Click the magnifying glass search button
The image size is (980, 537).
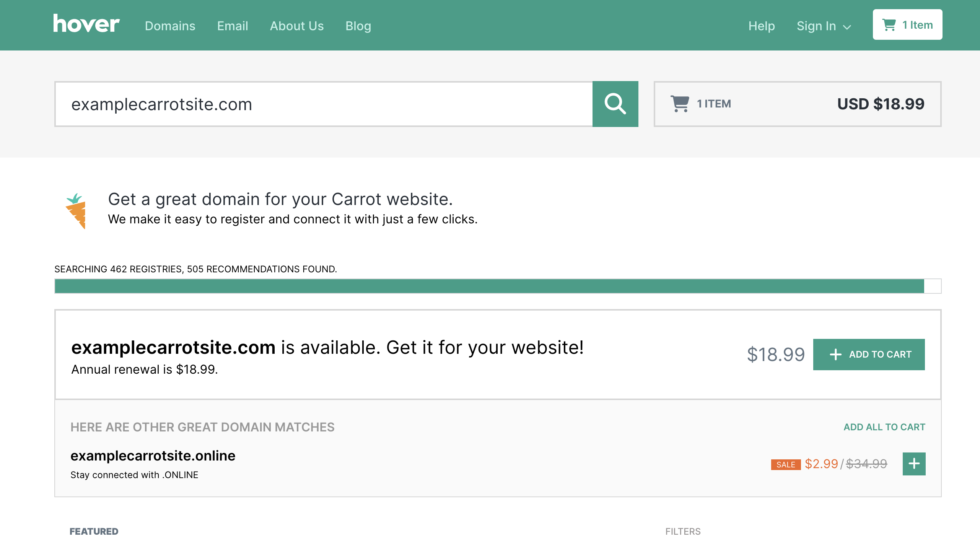tap(615, 104)
